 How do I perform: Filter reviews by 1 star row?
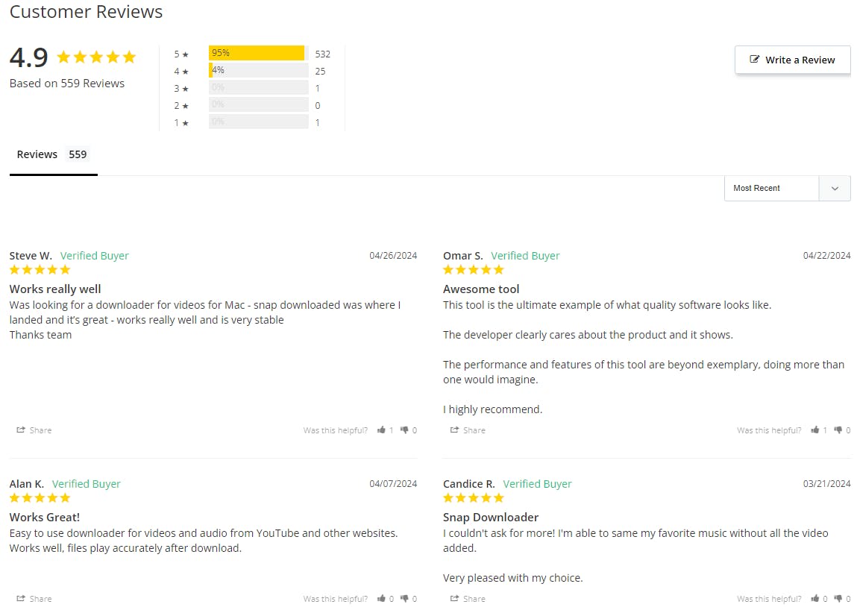pos(248,122)
